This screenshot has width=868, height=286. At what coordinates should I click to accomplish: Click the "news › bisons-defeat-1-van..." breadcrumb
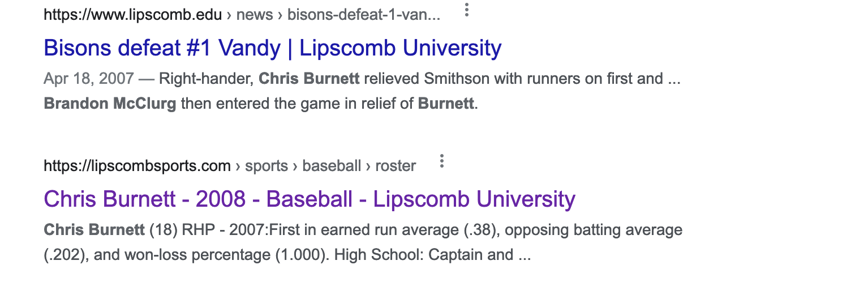click(338, 14)
